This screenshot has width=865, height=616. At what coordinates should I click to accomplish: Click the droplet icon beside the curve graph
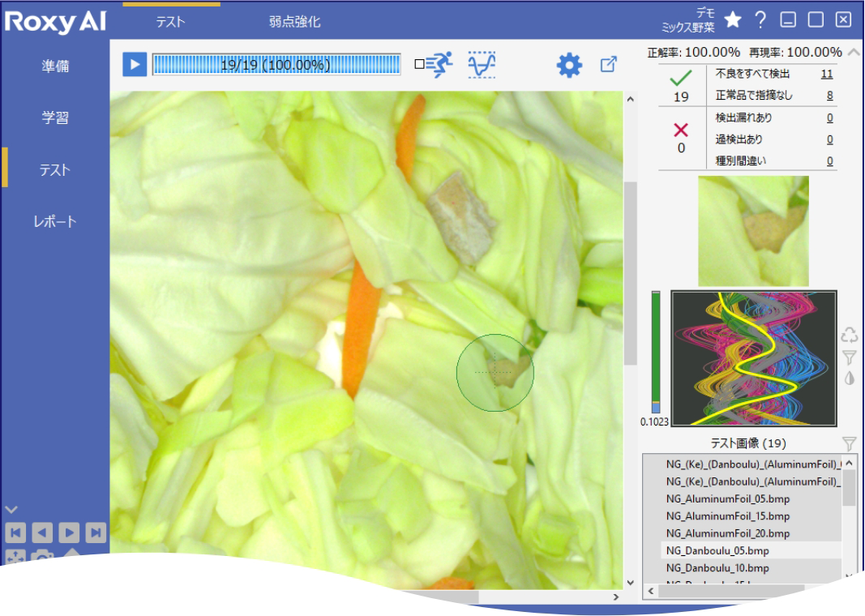point(850,379)
